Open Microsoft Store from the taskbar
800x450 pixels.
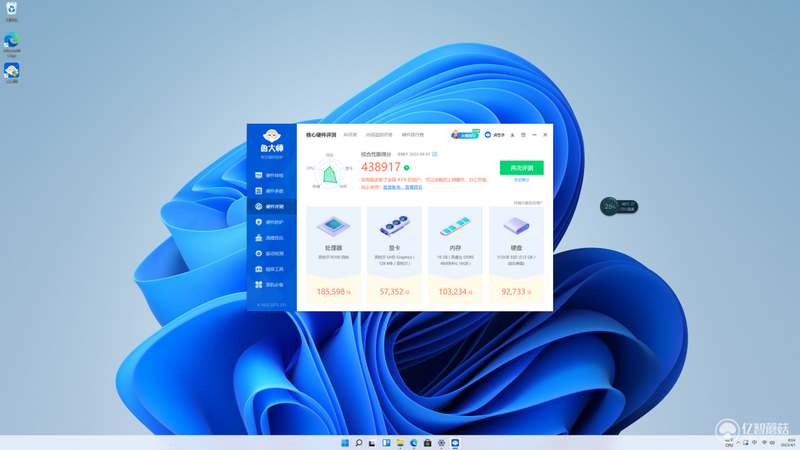tap(428, 443)
